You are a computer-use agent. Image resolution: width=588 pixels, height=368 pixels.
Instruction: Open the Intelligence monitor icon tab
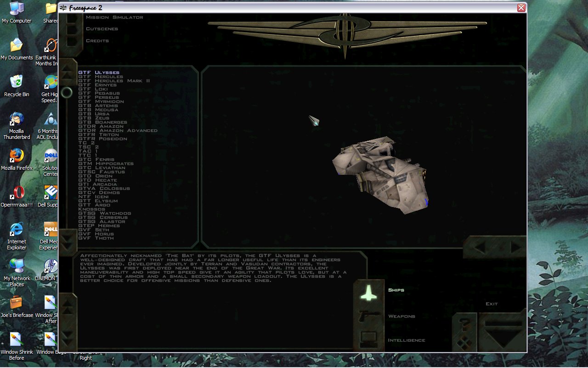click(368, 339)
